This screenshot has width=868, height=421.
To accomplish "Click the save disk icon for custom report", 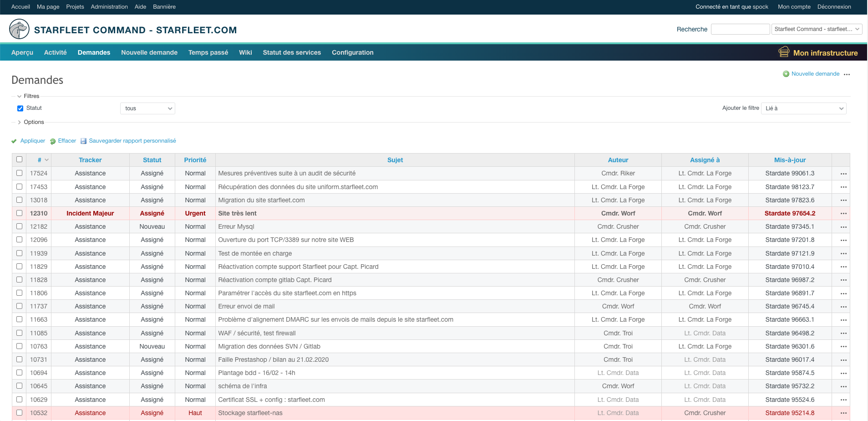I will [x=83, y=141].
